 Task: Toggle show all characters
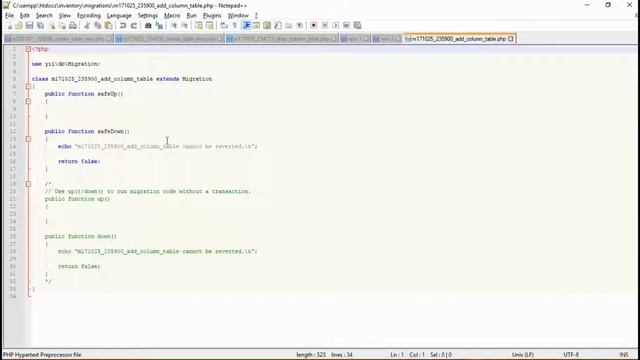[235, 26]
